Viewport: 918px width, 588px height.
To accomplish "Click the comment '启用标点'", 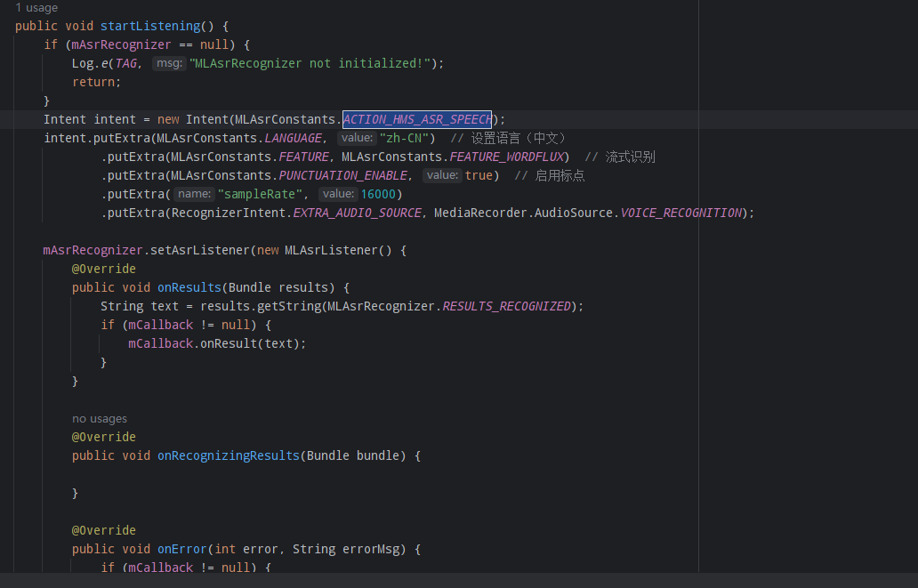I will click(549, 176).
